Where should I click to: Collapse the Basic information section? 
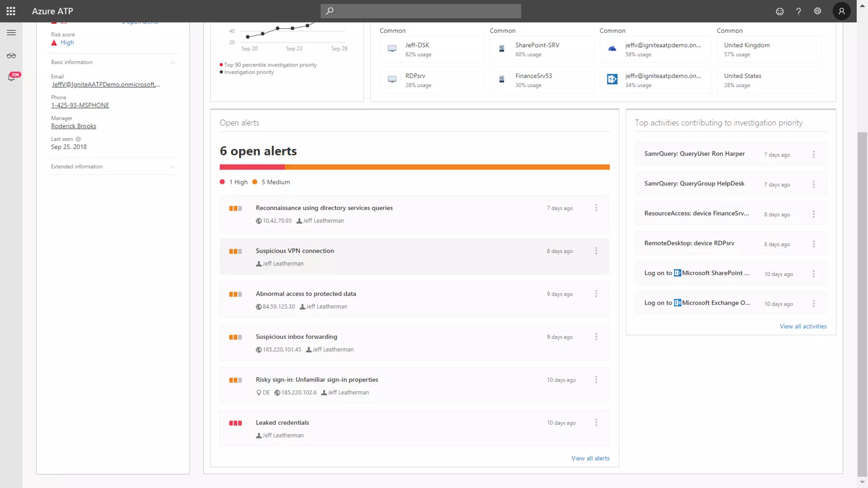click(172, 62)
